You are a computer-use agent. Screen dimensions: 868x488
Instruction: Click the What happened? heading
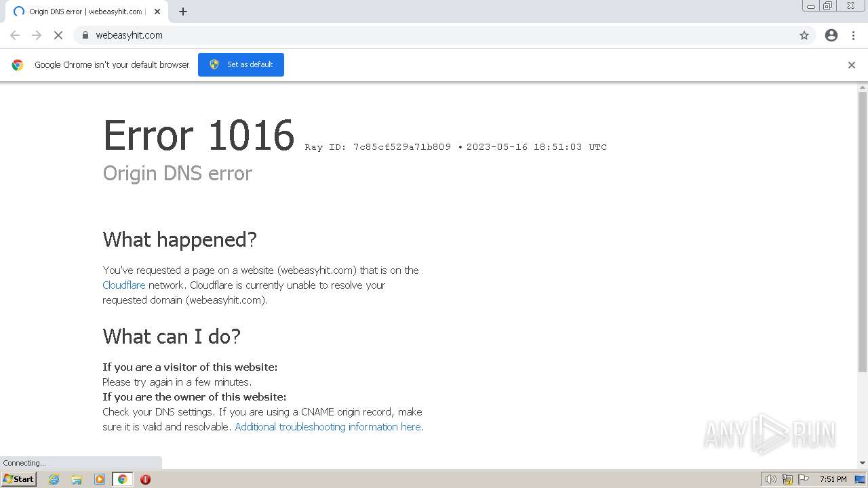tap(180, 239)
